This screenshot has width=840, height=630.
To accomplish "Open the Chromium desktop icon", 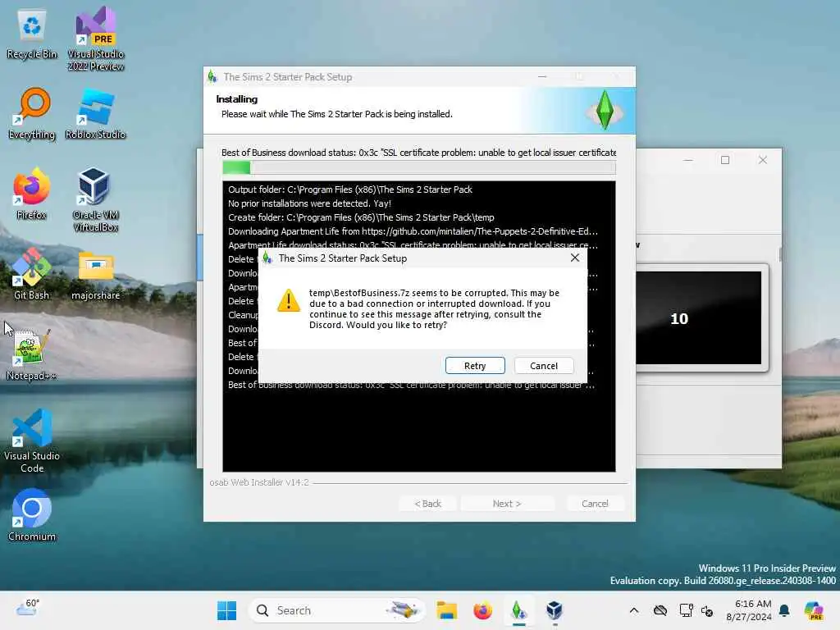I will (32, 515).
